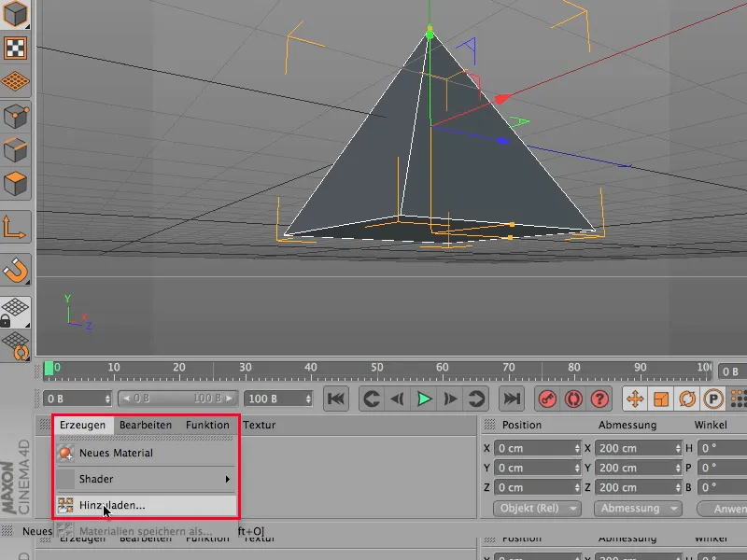Jump to the animation start
The width and height of the screenshot is (747, 560).
click(336, 399)
